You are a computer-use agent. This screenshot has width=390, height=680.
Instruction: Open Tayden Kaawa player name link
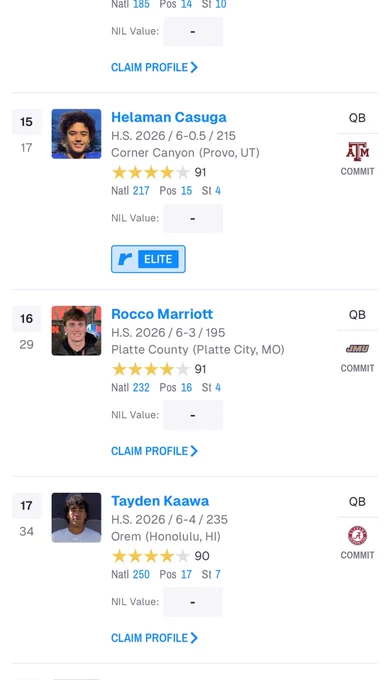click(160, 501)
